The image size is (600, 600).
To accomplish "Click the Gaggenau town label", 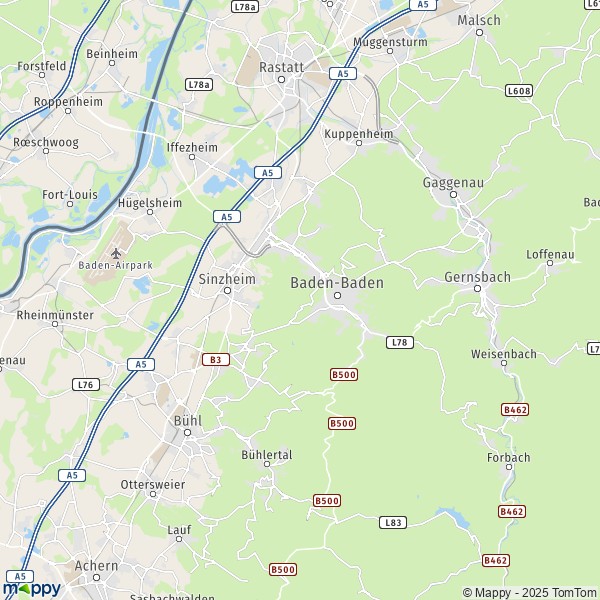I will (453, 183).
